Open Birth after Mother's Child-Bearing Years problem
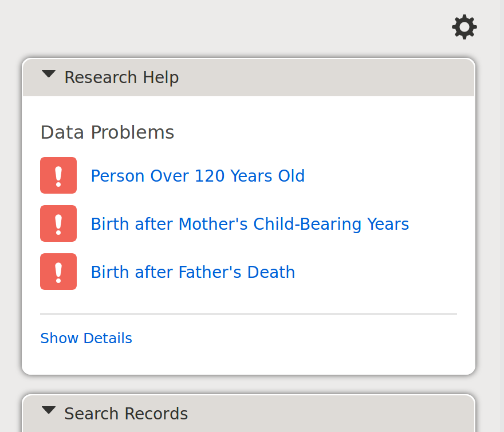The width and height of the screenshot is (504, 432). coord(250,224)
